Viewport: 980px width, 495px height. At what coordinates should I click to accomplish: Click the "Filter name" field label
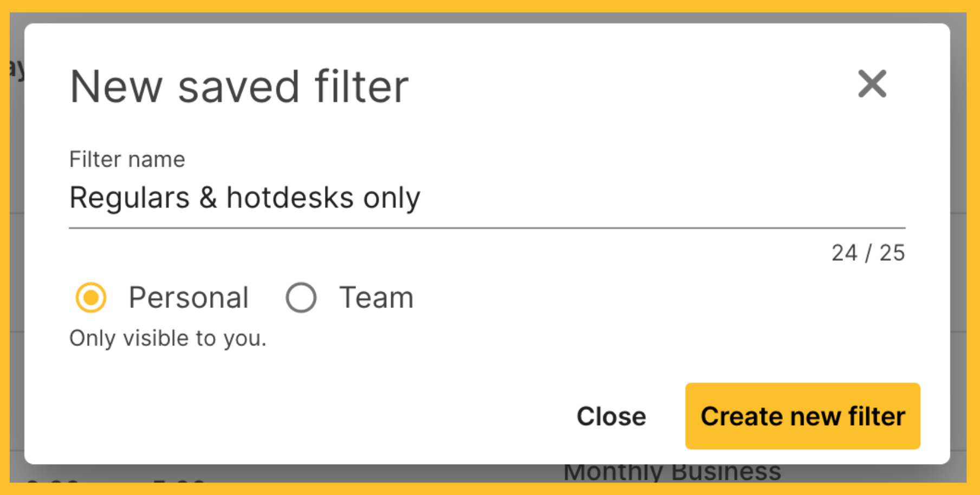[127, 159]
